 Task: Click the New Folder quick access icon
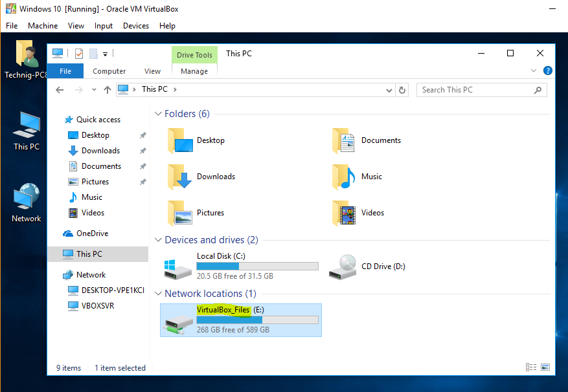[93, 54]
